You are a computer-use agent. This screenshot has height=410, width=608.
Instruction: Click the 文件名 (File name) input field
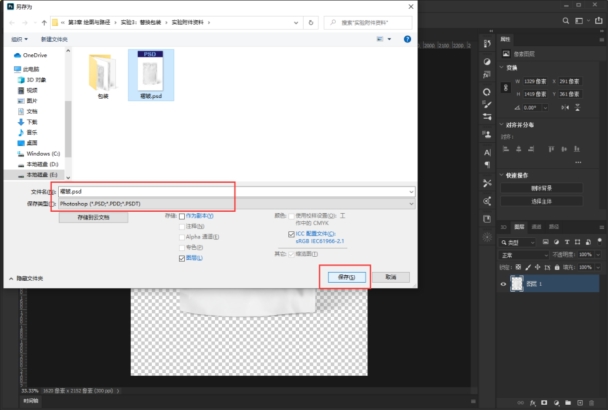click(237, 192)
